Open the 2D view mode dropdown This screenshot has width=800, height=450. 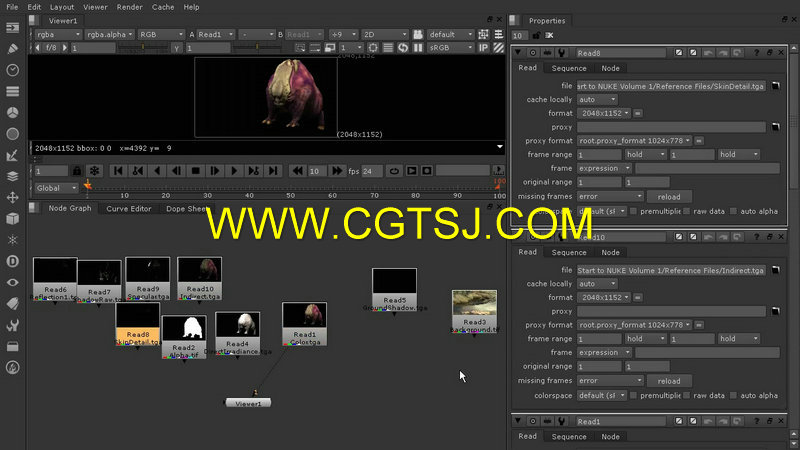385,34
